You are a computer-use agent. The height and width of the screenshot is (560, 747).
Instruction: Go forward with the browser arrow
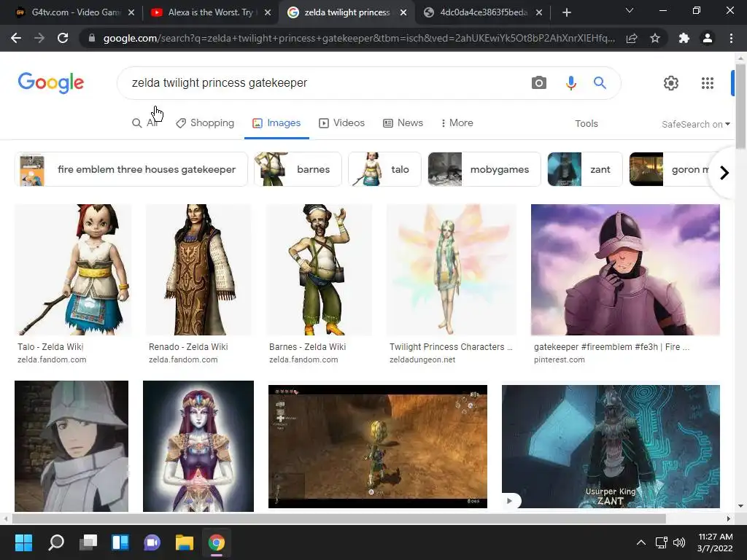tap(39, 38)
